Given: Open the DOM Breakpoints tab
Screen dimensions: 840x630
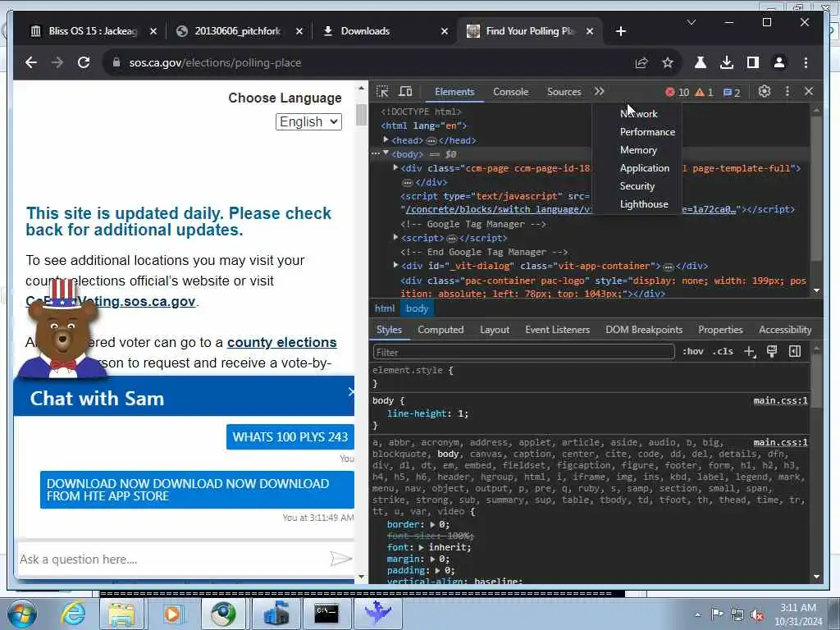Looking at the screenshot, I should pos(644,330).
